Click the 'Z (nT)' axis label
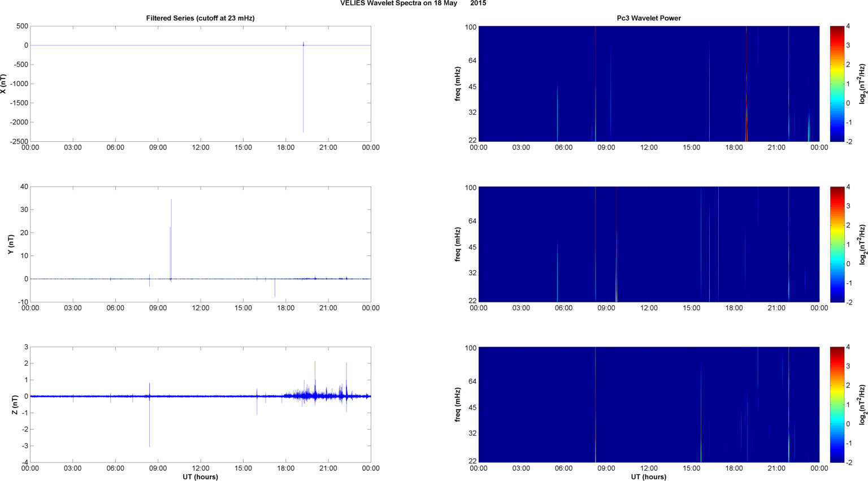868x481 pixels. [15, 405]
